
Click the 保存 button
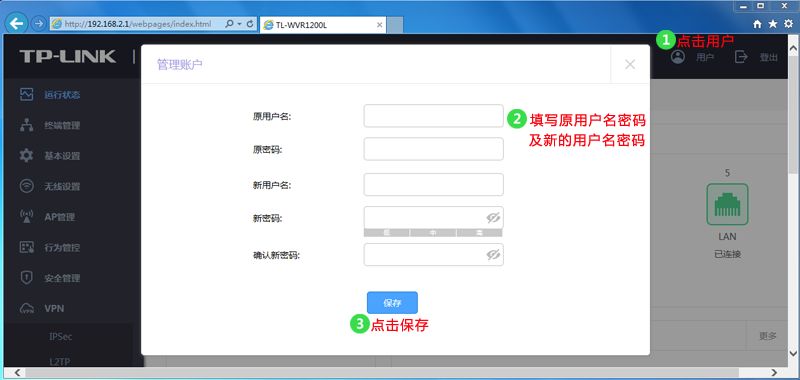392,302
